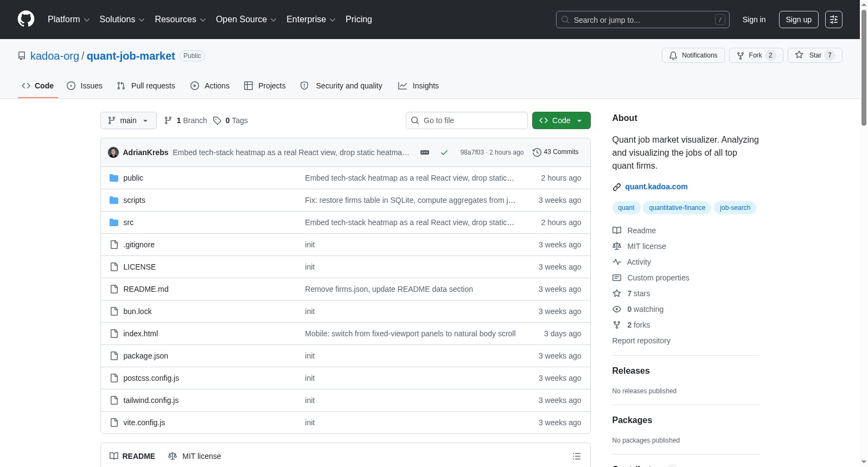Click the watching eye icon
The width and height of the screenshot is (868, 467).
[617, 309]
